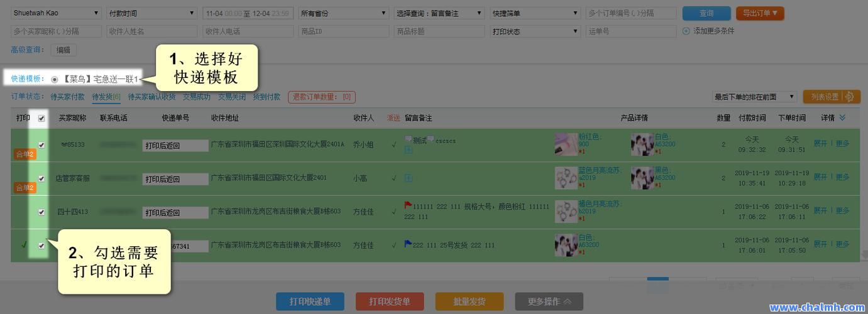Switch to 交易关闭 status tab

[232, 97]
